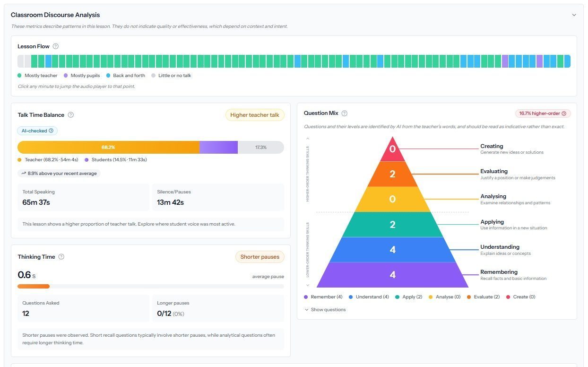Click the Create (0) legend entry
The image size is (588, 367).
pos(520,297)
